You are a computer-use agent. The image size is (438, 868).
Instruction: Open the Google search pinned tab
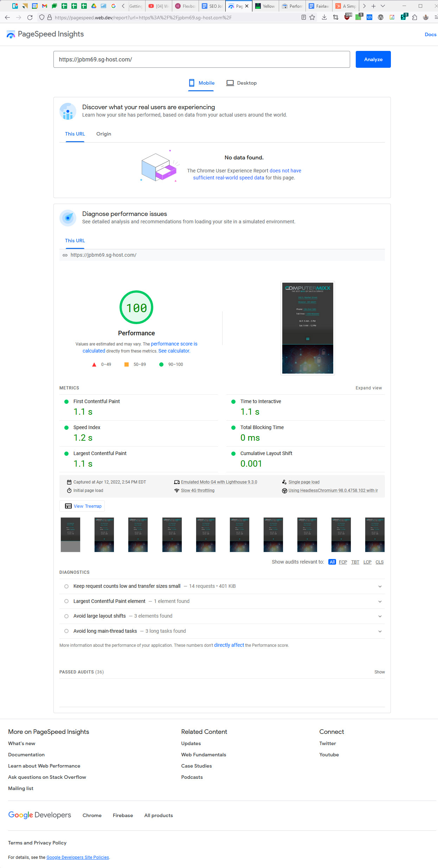point(114,6)
